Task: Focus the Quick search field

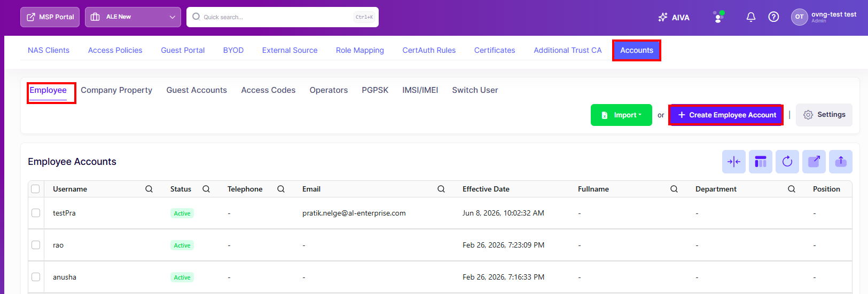Action: [x=283, y=17]
